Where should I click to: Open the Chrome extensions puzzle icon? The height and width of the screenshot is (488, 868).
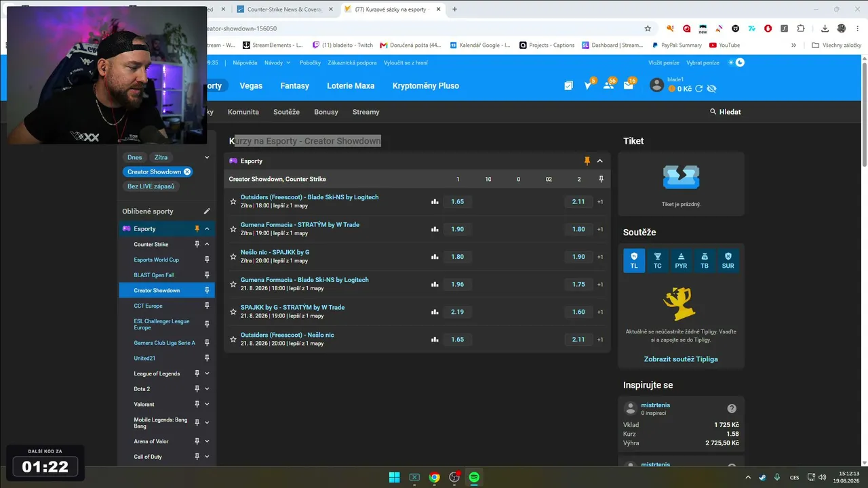(x=801, y=28)
